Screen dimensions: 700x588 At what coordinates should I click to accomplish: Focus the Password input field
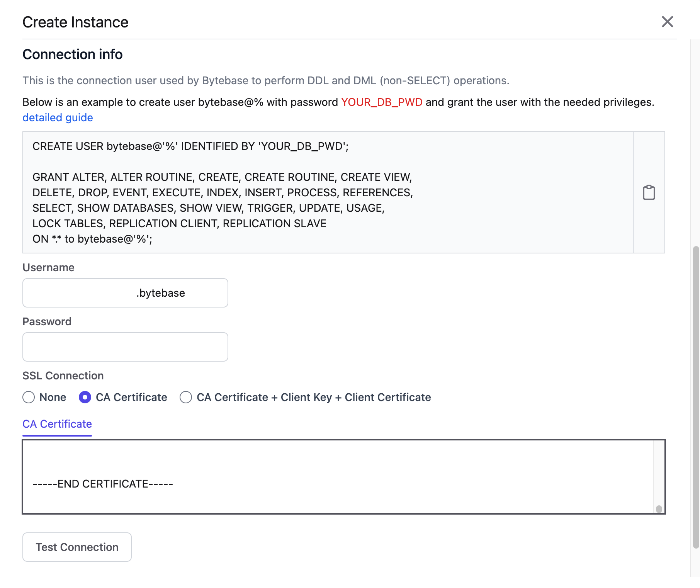pyautogui.click(x=125, y=347)
